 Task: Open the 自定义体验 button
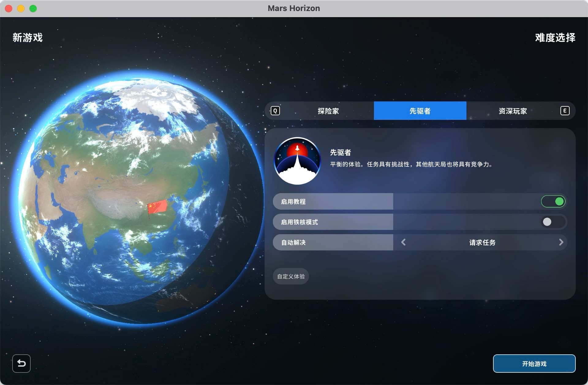(291, 276)
